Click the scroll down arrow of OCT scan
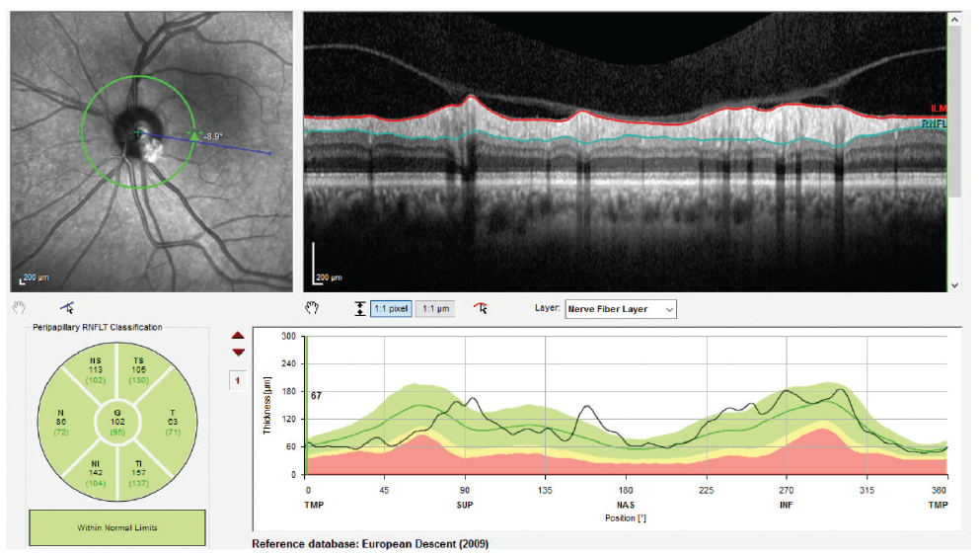Viewport: 980px width, 555px height. [954, 285]
